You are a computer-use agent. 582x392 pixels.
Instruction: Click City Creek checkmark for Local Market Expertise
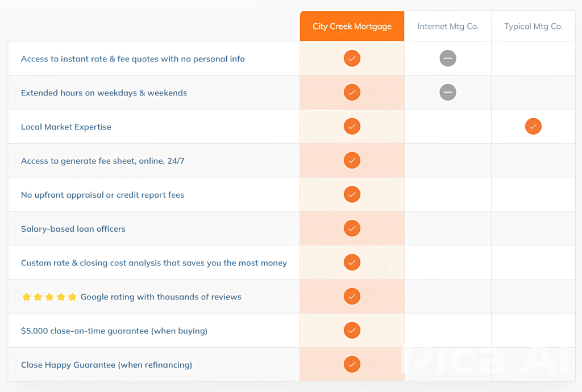coord(352,127)
